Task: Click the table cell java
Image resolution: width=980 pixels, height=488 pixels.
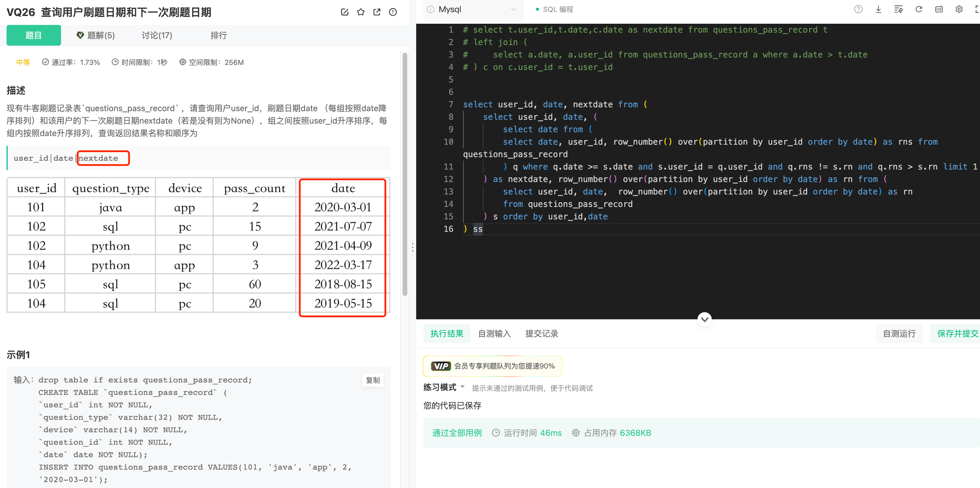Action: 110,207
